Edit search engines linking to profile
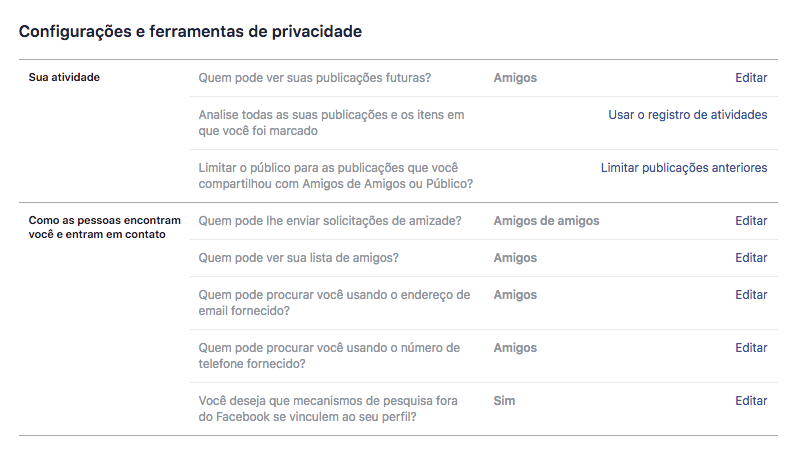 [x=751, y=400]
